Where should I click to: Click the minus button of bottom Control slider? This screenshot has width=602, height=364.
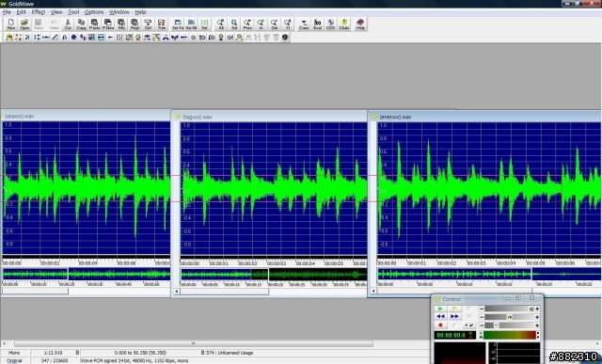[482, 325]
